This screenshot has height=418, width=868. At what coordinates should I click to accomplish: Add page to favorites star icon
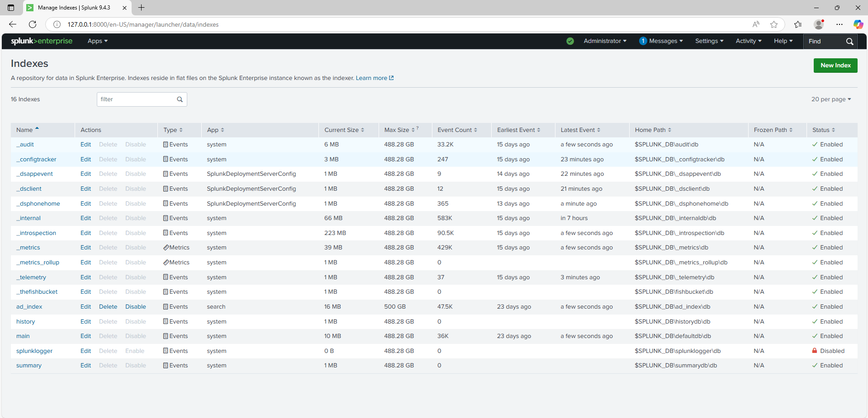pos(774,24)
